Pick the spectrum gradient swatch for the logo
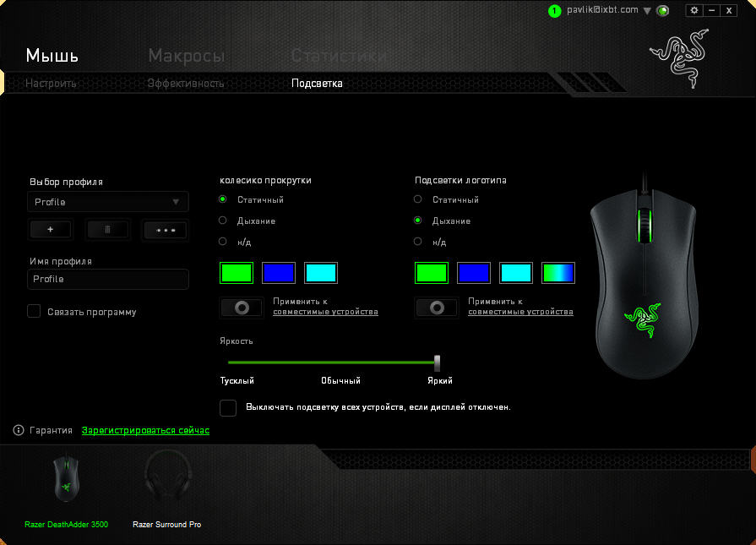The height and width of the screenshot is (545, 756). pos(557,273)
